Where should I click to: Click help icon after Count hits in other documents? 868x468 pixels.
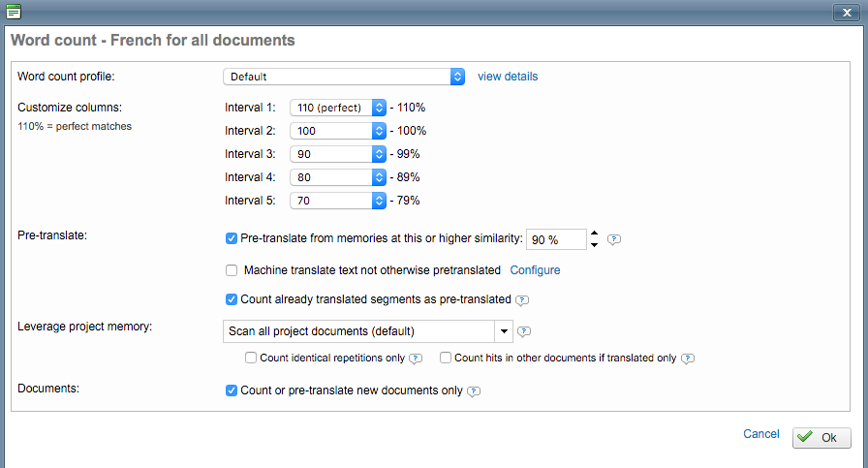point(688,359)
